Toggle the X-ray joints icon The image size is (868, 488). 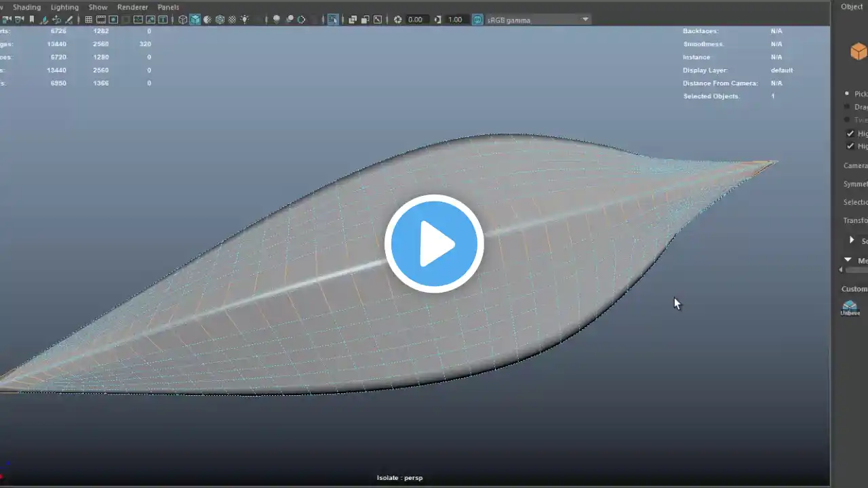377,20
